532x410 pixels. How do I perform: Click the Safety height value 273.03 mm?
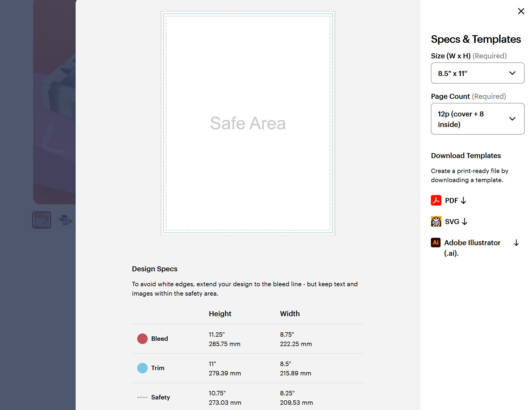point(225,403)
